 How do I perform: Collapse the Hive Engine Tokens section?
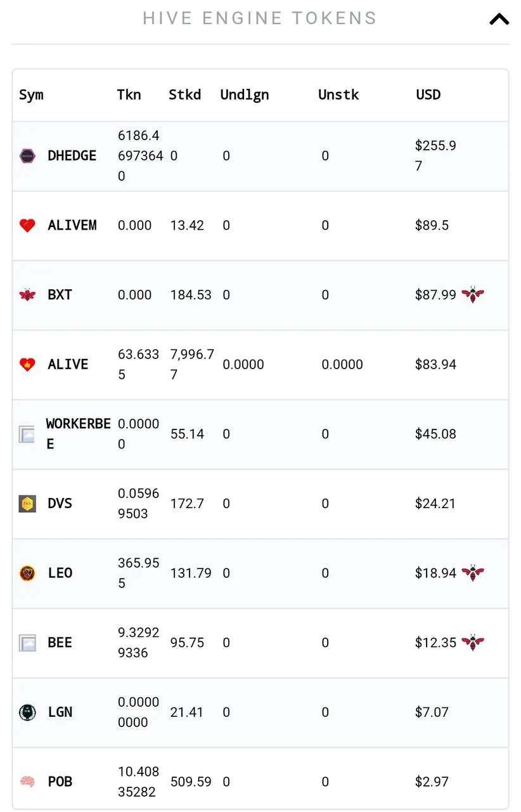[x=499, y=19]
